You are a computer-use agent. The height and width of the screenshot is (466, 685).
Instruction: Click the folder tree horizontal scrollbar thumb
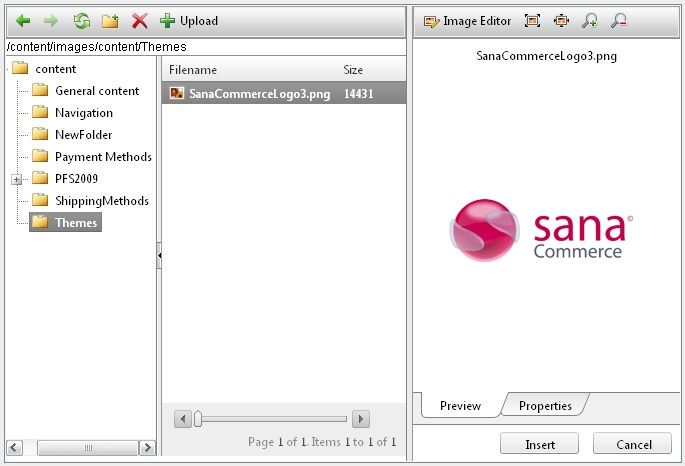(x=88, y=448)
